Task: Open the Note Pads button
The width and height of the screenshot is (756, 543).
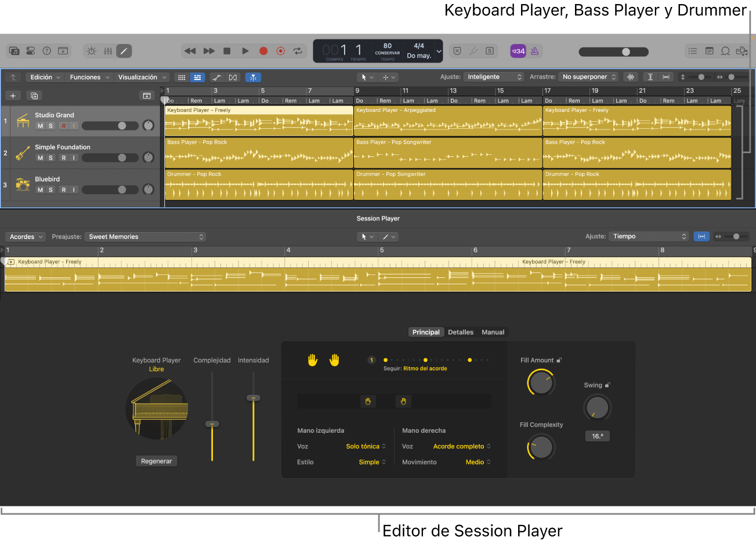Action: [709, 51]
